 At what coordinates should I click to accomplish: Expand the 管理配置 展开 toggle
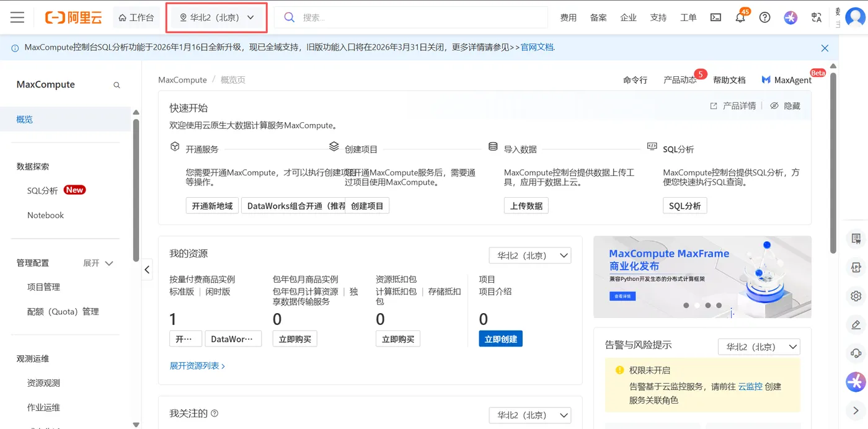pyautogui.click(x=99, y=263)
